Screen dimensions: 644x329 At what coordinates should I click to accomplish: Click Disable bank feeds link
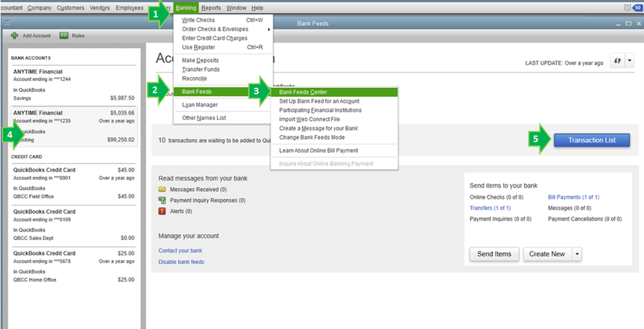(x=181, y=262)
